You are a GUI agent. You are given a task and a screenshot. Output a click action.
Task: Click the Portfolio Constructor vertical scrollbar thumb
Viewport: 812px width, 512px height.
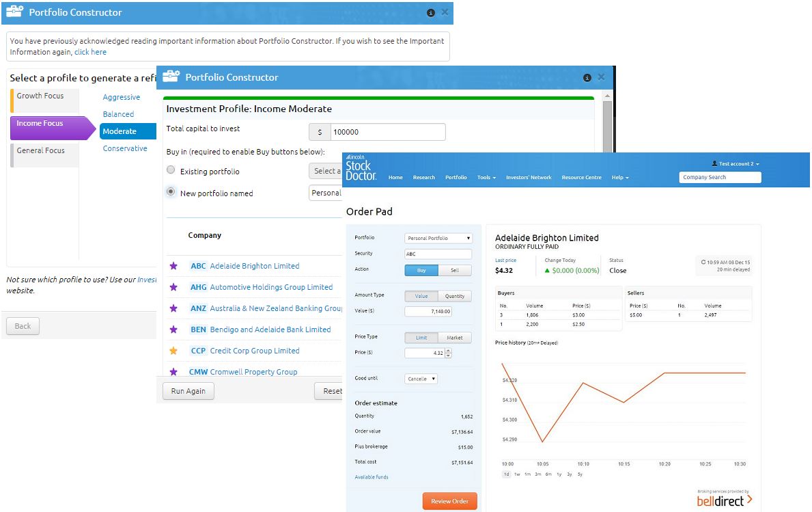tap(607, 126)
